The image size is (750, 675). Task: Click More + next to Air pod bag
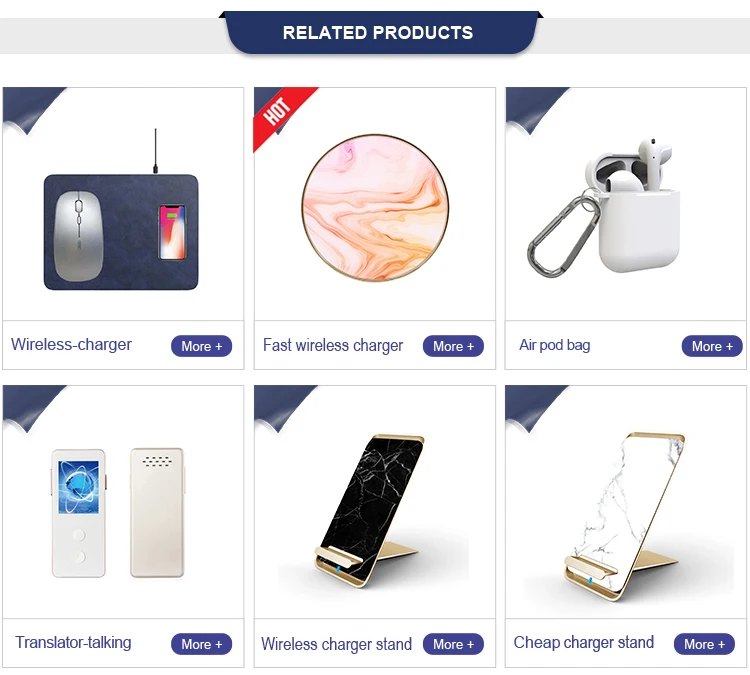click(x=712, y=346)
